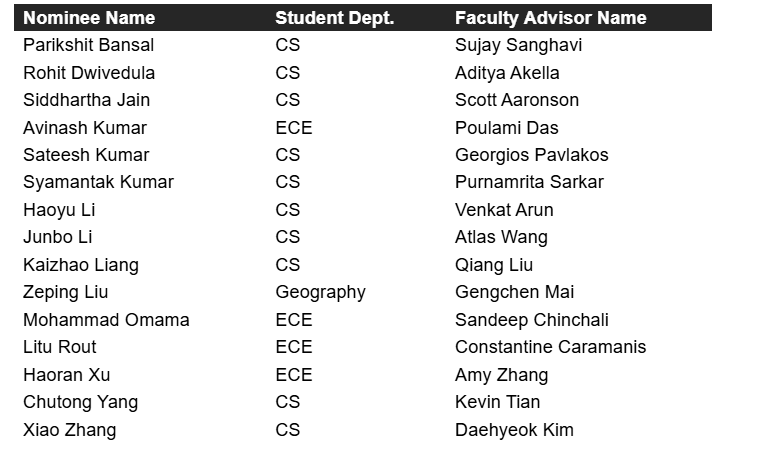Select the Rohit Dwivedula name cell
The height and width of the screenshot is (461, 757).
click(89, 73)
